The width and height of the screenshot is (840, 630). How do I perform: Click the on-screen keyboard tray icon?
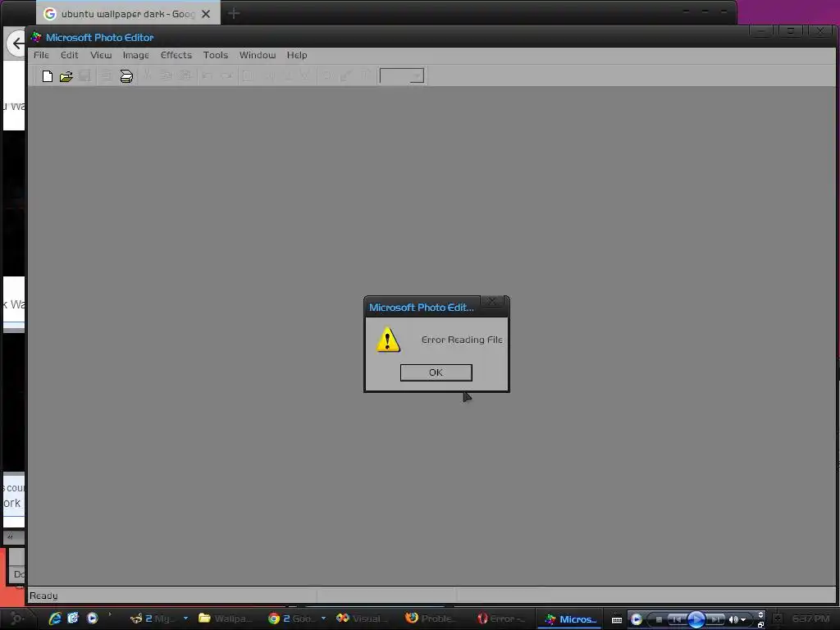617,620
